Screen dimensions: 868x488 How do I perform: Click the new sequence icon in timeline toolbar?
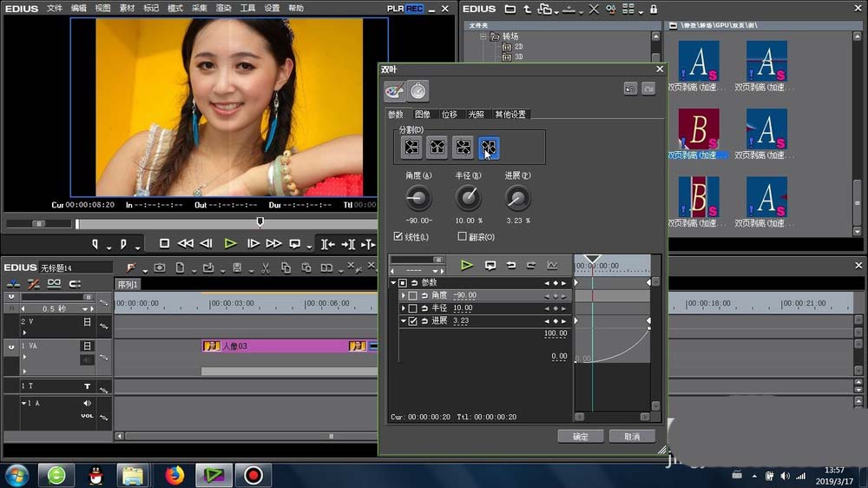pyautogui.click(x=180, y=268)
